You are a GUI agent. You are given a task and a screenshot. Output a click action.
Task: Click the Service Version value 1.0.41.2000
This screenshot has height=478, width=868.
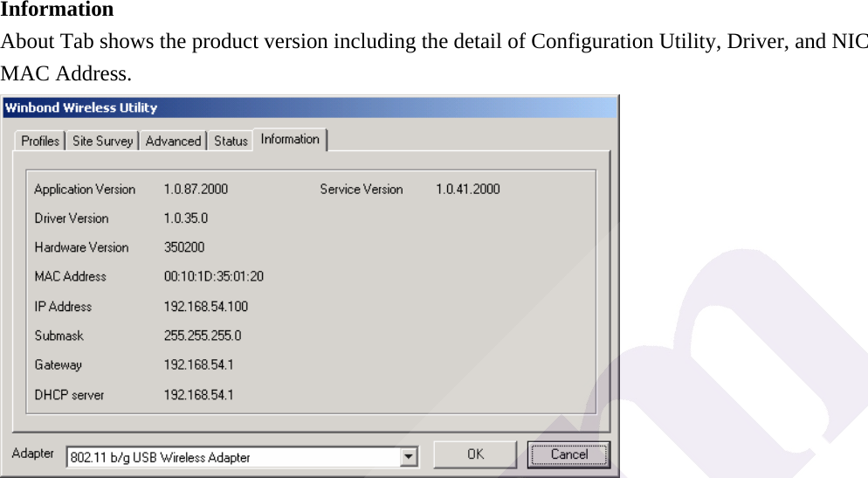468,189
